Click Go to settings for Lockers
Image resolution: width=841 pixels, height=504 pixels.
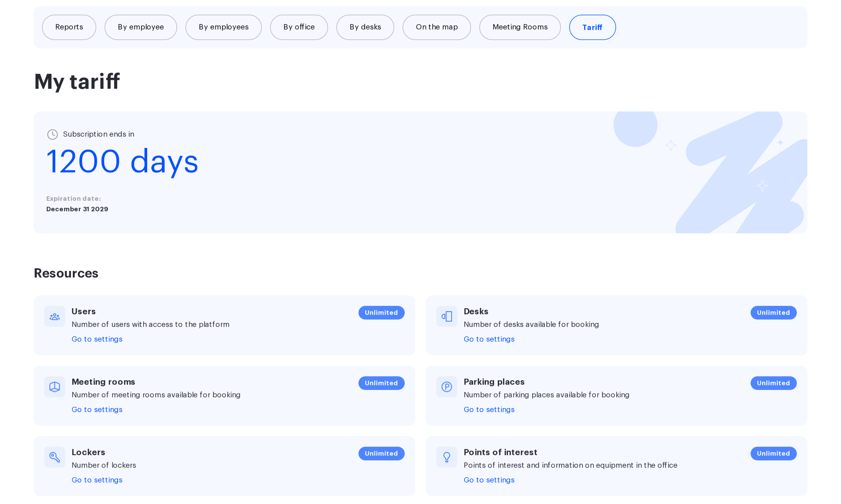(x=97, y=480)
